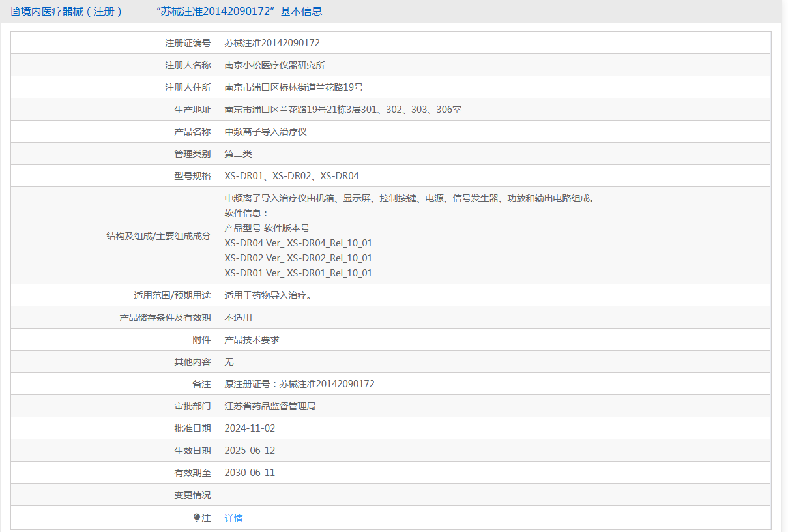Click registration number 苏械注准20142090172 in first row
This screenshot has width=788, height=532.
(272, 43)
